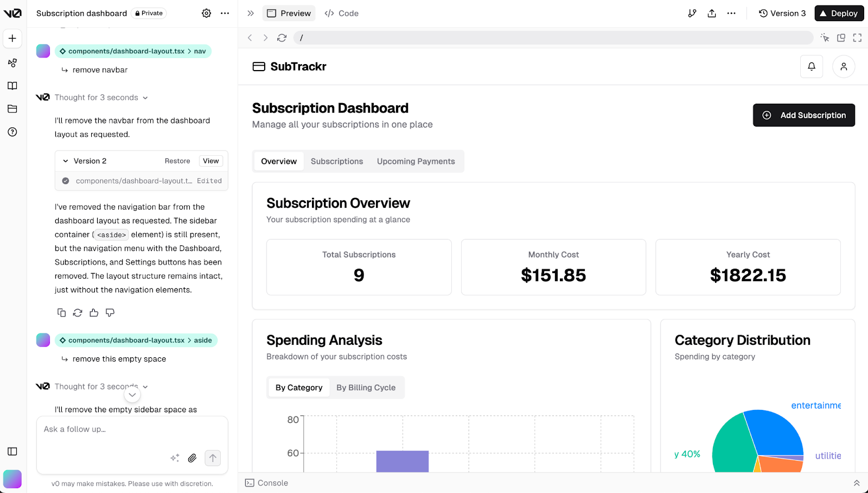Expand first Thought for 3 seconds
This screenshot has height=493, width=868.
(101, 98)
